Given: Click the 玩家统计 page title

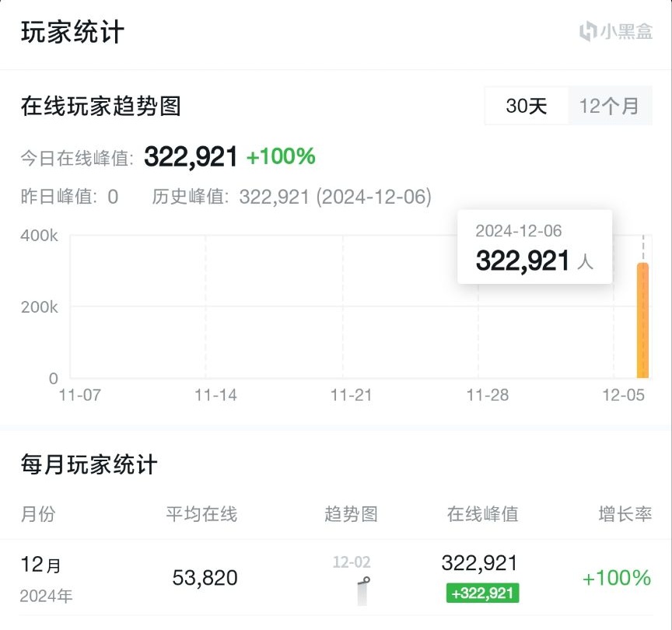Looking at the screenshot, I should [72, 33].
